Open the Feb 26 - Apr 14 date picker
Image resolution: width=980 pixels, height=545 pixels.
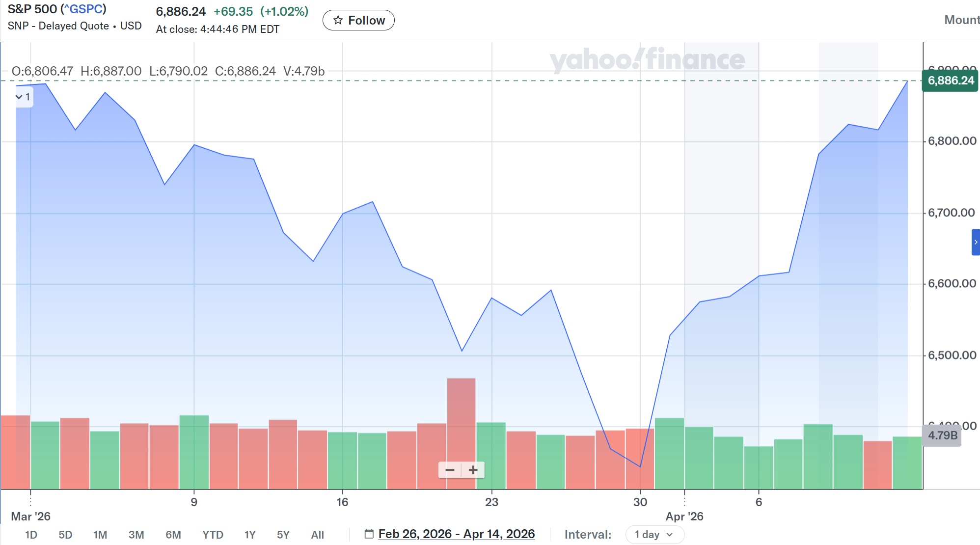point(456,534)
